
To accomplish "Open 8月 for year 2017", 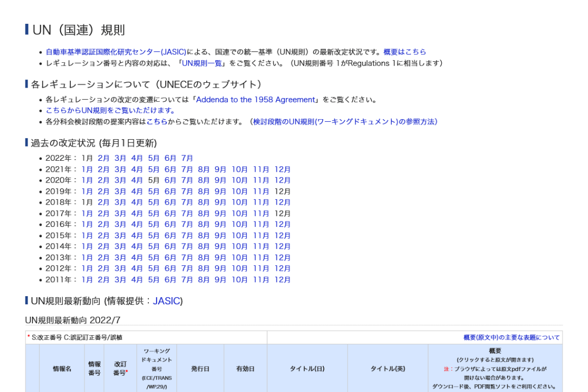I will 204,213.
